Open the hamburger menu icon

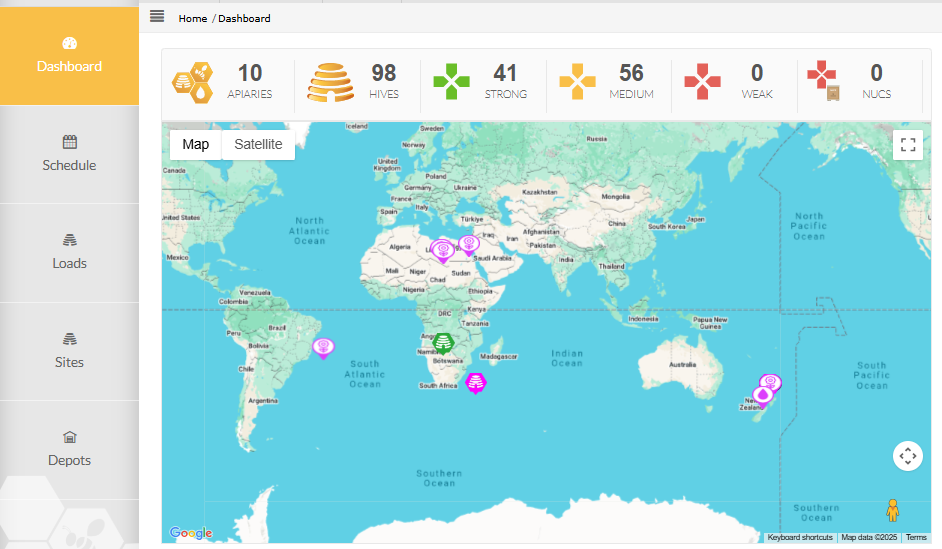tap(157, 16)
